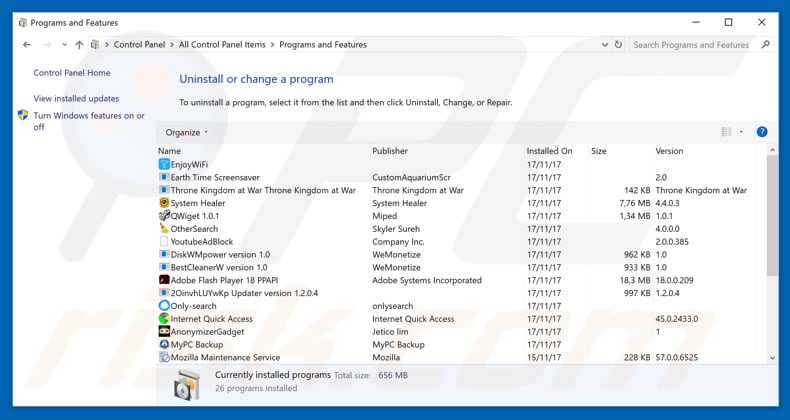This screenshot has width=790, height=420.
Task: Click the System Healer icon
Action: pos(164,203)
